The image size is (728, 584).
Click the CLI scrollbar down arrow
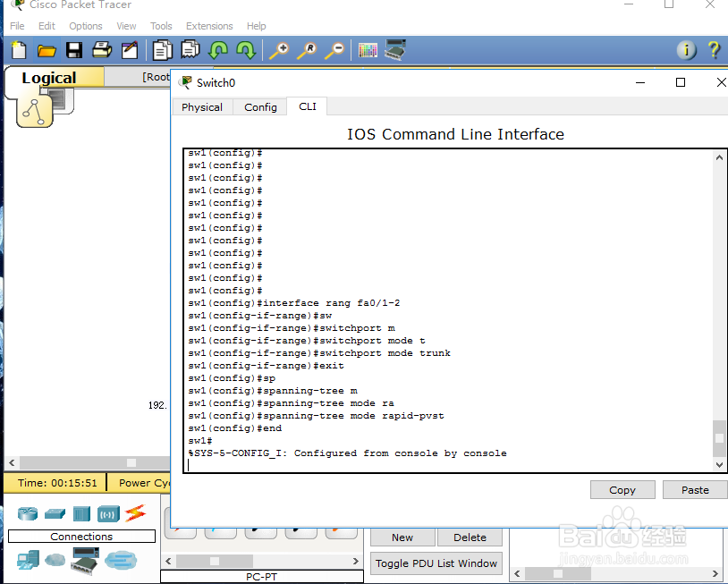click(719, 464)
